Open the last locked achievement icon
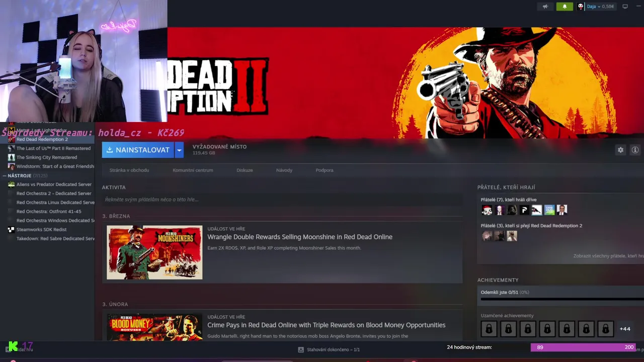The width and height of the screenshot is (644, 362). click(605, 329)
